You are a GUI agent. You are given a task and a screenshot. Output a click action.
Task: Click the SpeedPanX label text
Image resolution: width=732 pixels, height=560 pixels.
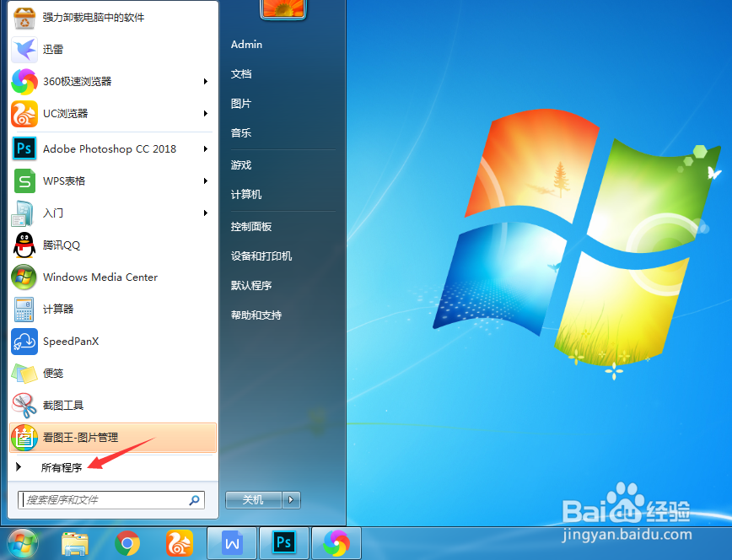tap(71, 342)
